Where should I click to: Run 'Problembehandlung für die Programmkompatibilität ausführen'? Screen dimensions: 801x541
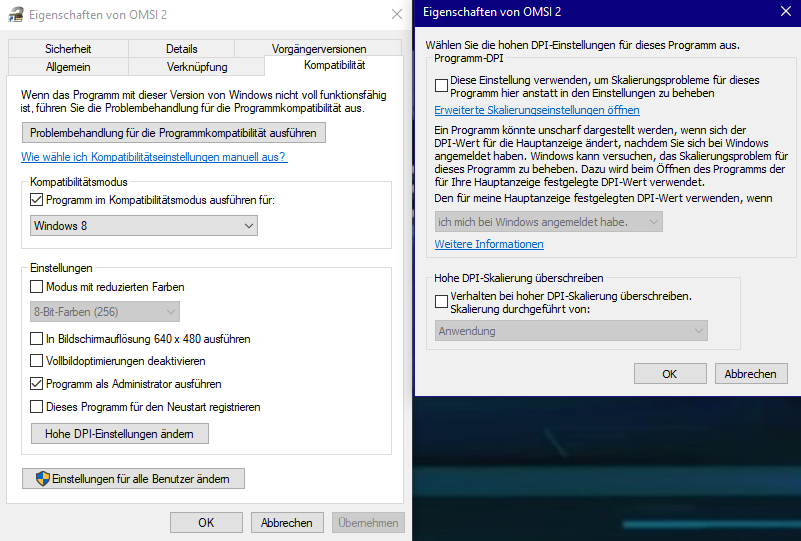[x=174, y=132]
